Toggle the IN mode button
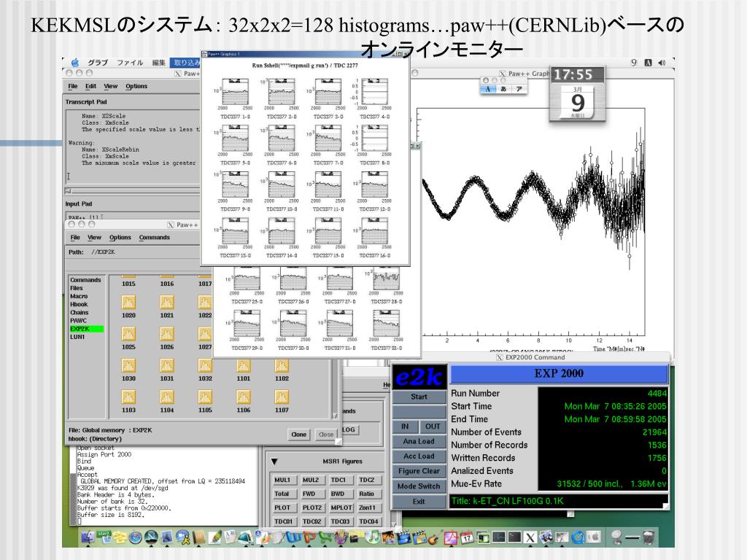Image resolution: width=747 pixels, height=560 pixels. [x=405, y=427]
